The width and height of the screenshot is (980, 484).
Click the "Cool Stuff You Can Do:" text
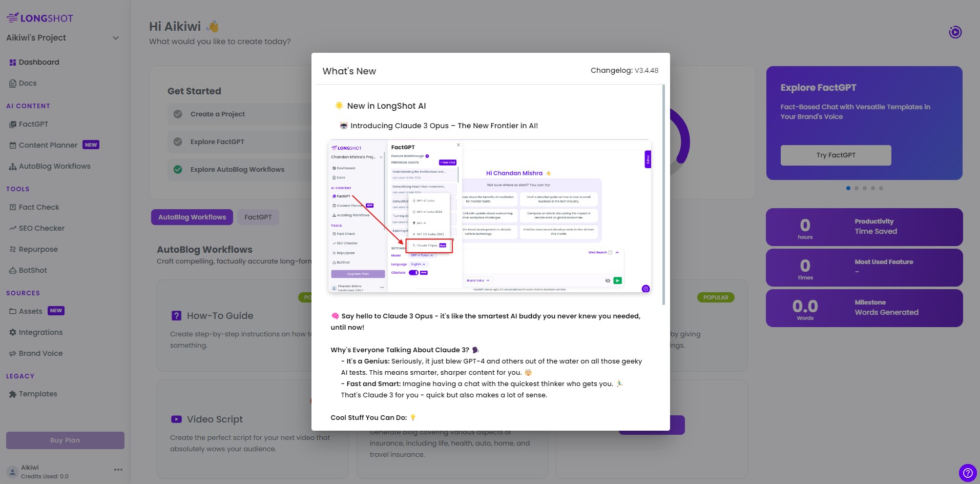point(369,418)
